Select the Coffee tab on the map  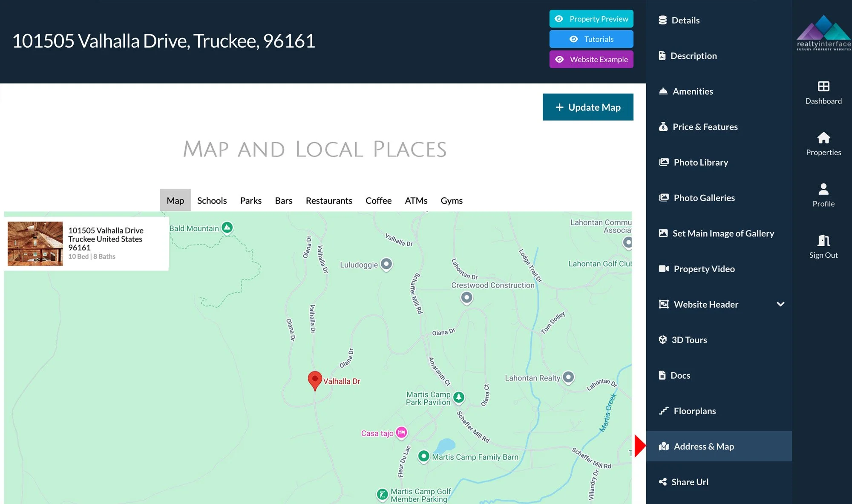(378, 200)
